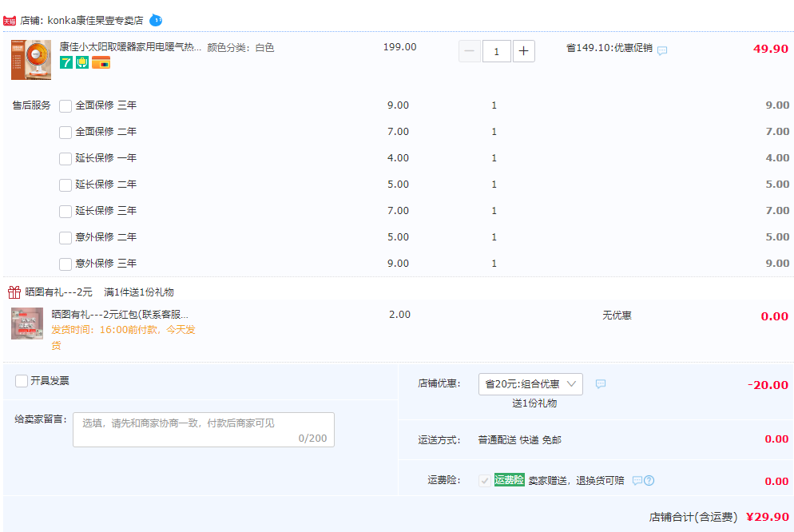Toggle the 运费险 insurance checkbox

(x=485, y=480)
